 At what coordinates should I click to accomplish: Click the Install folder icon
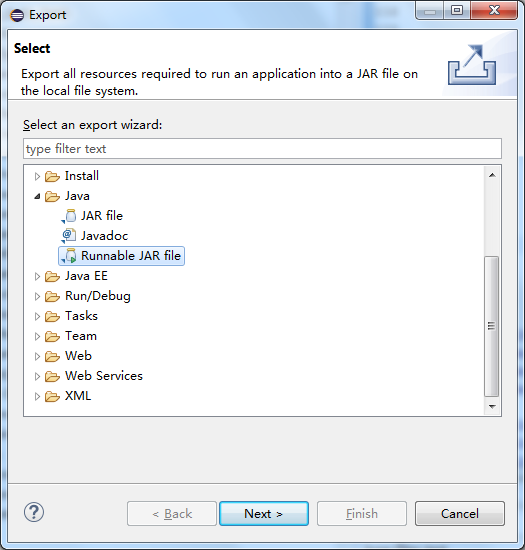[x=53, y=176]
